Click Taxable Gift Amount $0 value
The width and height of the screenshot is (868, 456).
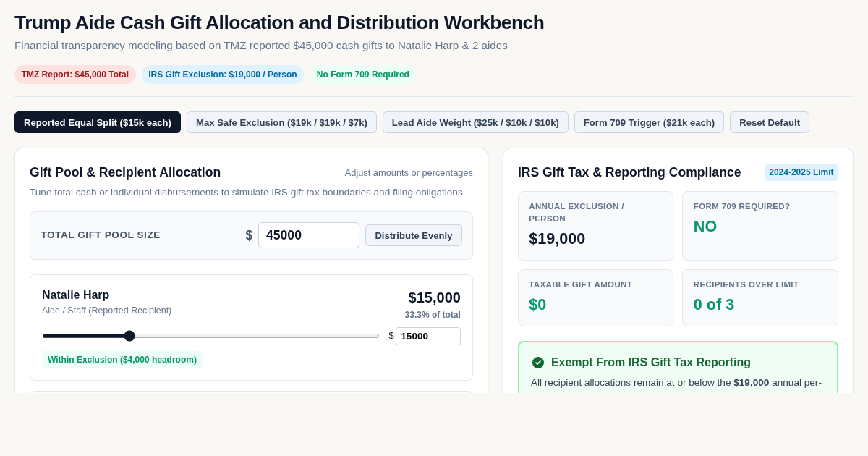pos(537,305)
